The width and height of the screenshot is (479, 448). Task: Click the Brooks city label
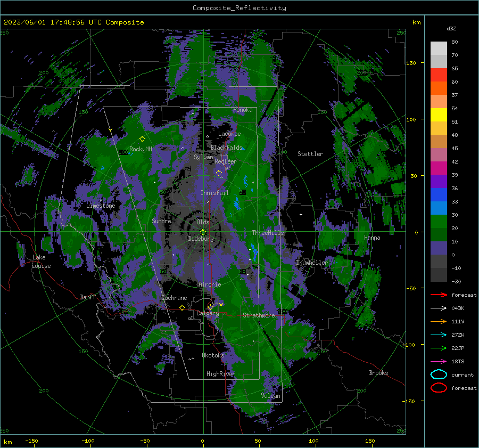click(378, 373)
